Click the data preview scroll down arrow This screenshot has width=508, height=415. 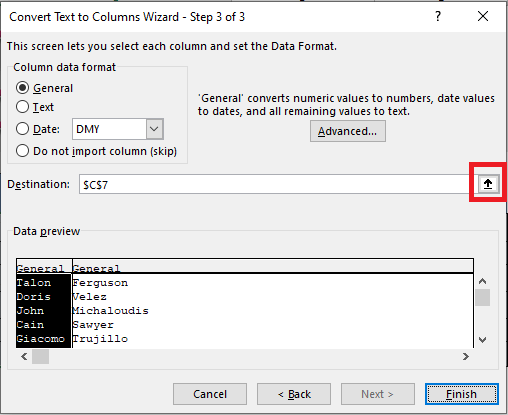(x=482, y=340)
